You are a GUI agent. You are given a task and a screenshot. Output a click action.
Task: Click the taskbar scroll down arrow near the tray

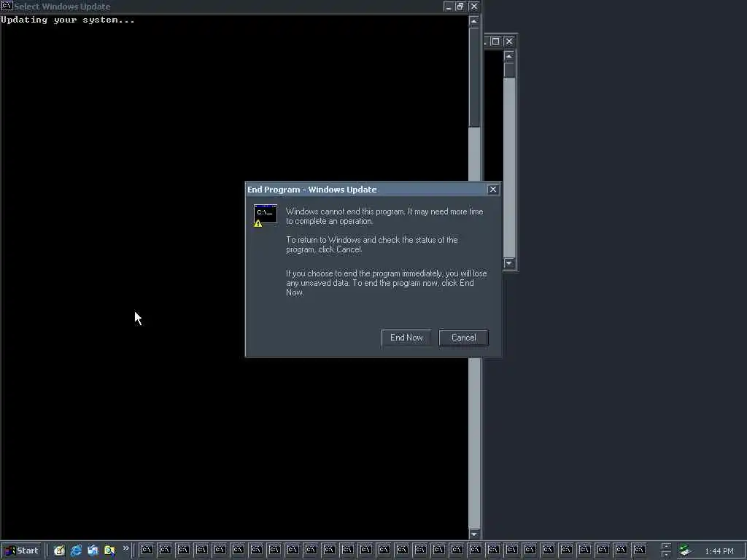666,555
